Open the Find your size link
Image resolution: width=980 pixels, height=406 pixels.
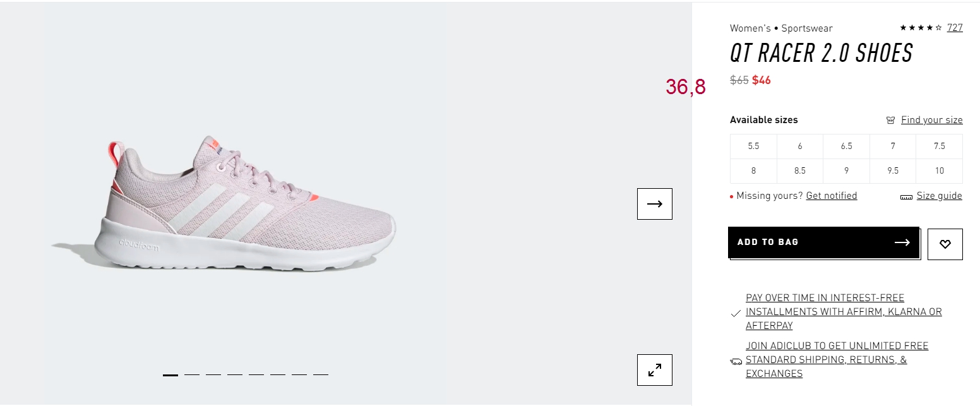tap(931, 120)
